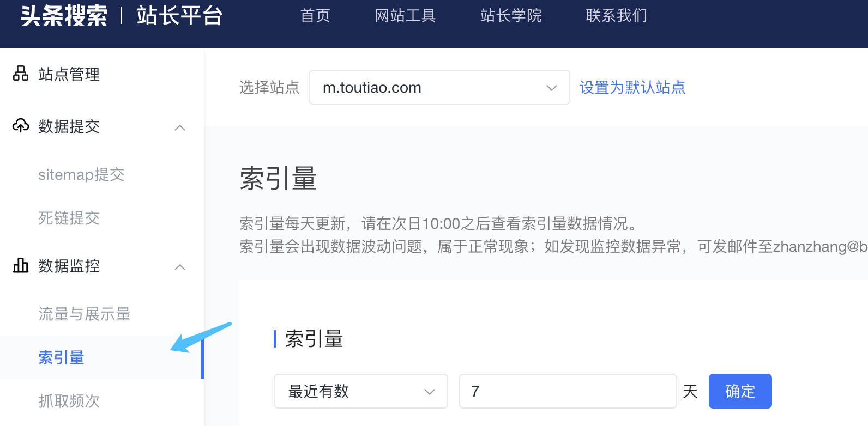
Task: Open the 网站工具 navigation item
Action: click(x=405, y=16)
